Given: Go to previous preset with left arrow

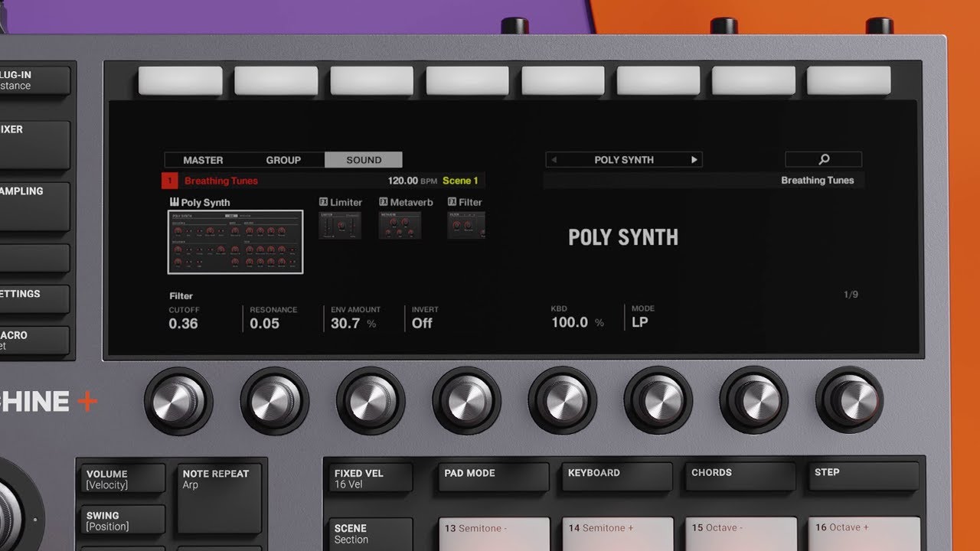Looking at the screenshot, I should [554, 160].
